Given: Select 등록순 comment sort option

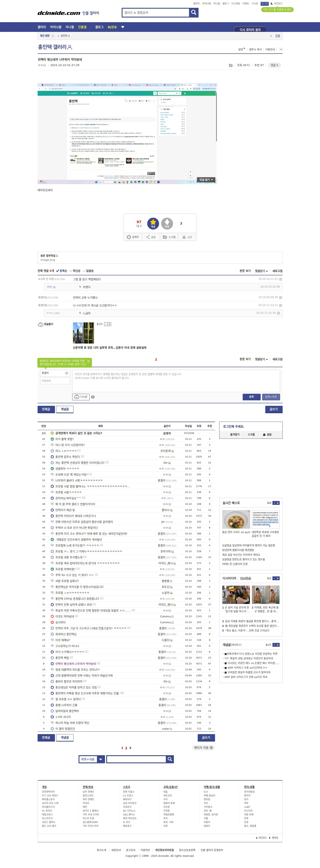Looking at the screenshot, I should click(62, 271).
